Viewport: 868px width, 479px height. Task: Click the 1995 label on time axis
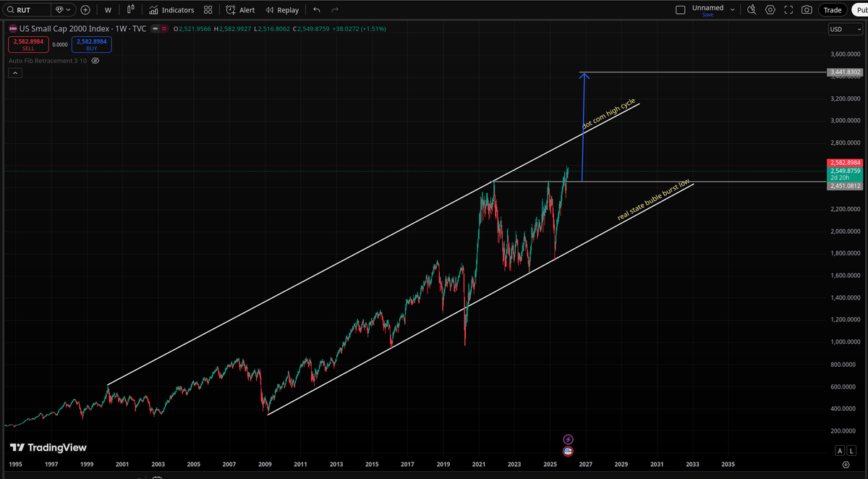[x=15, y=464]
